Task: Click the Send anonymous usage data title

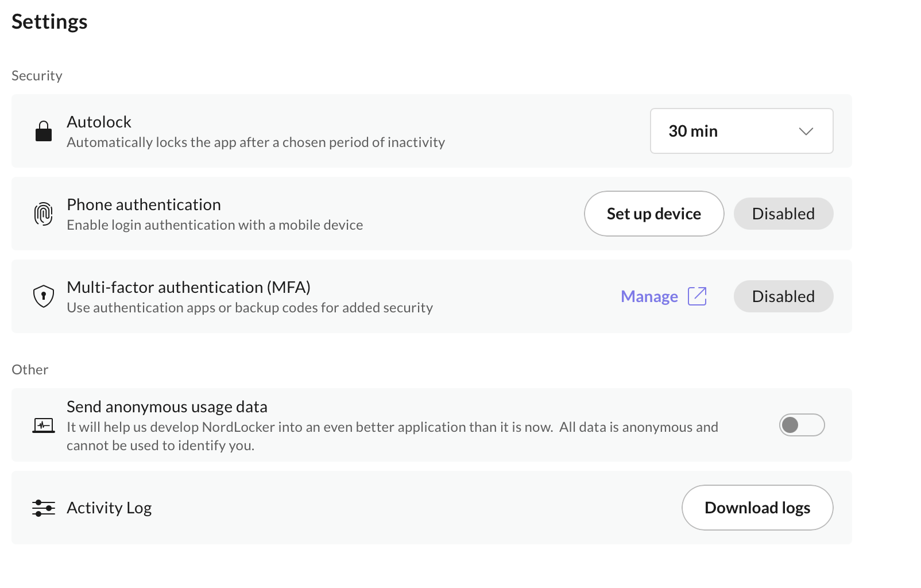Action: point(167,407)
